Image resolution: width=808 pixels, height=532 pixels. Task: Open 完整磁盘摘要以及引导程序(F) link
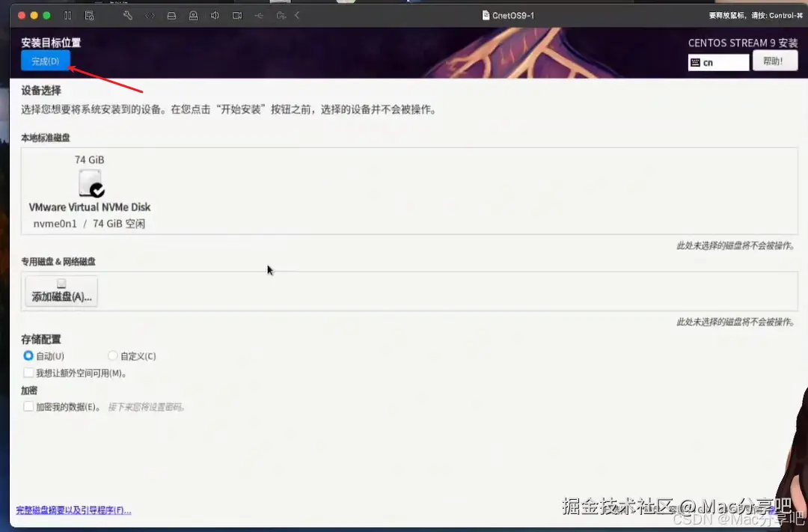(x=73, y=510)
